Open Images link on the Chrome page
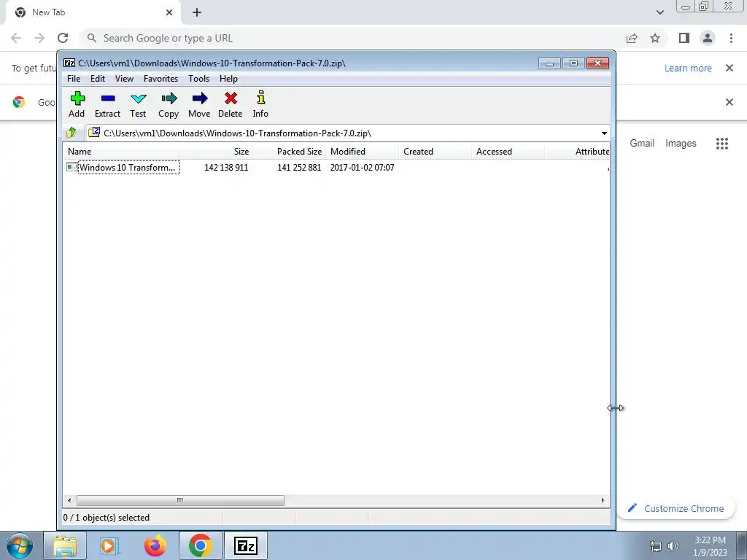747x560 pixels. point(681,143)
